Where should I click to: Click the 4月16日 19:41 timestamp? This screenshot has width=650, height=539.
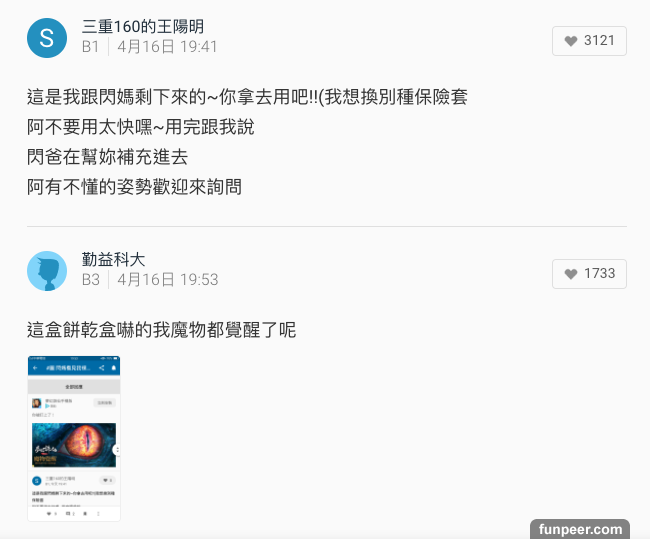167,46
